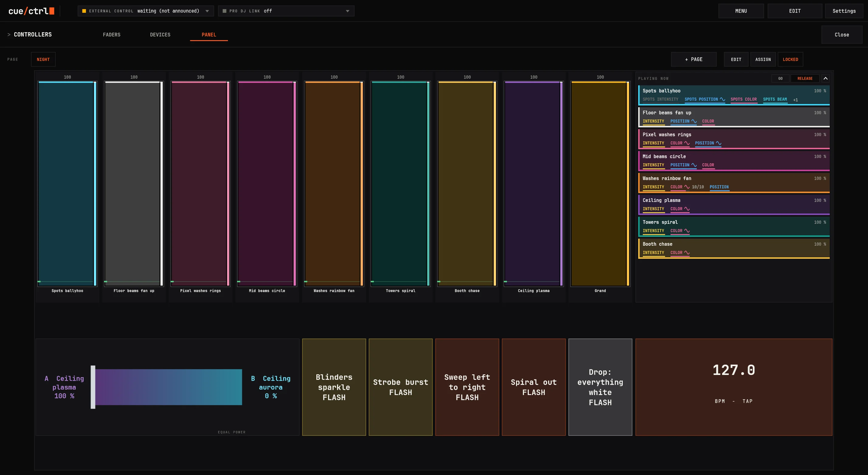
Task: Switch to the DEVICES tab
Action: click(x=160, y=35)
